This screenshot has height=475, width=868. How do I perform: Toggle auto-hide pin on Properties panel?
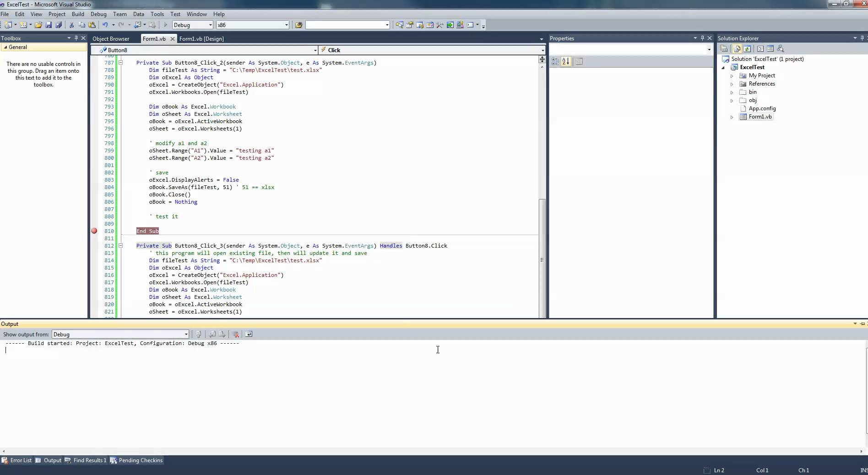(x=702, y=38)
